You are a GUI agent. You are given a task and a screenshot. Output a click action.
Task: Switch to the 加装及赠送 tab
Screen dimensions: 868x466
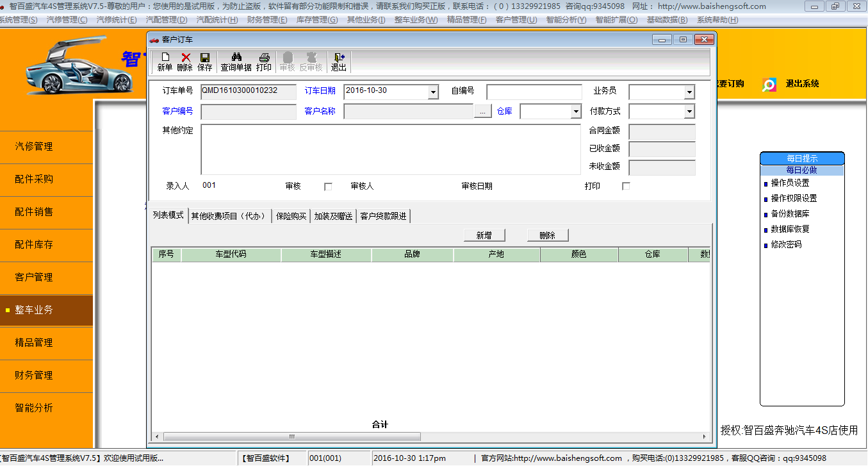[x=333, y=216]
